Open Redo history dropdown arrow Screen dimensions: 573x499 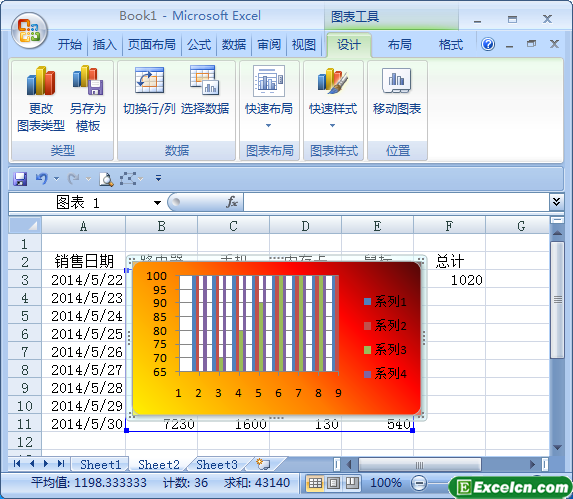[x=88, y=179]
